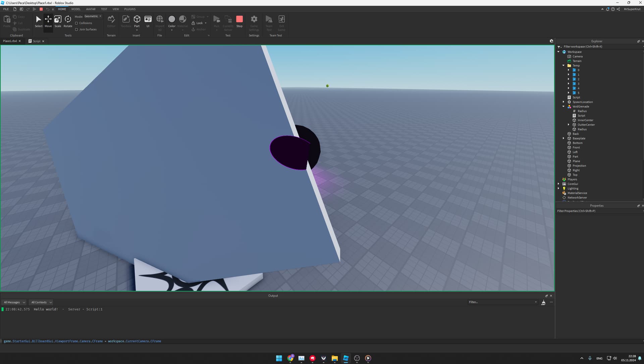Image resolution: width=644 pixels, height=364 pixels.
Task: Lock the current selection
Action: point(198,23)
